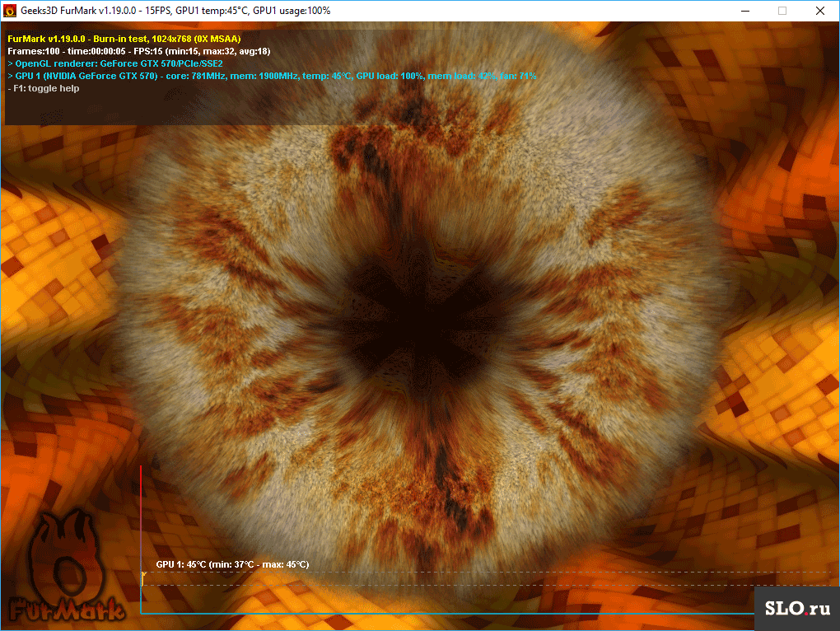Image resolution: width=840 pixels, height=631 pixels.
Task: Click the 'FurMark v1.19.0.0 - Burn-in test' line
Action: (124, 39)
